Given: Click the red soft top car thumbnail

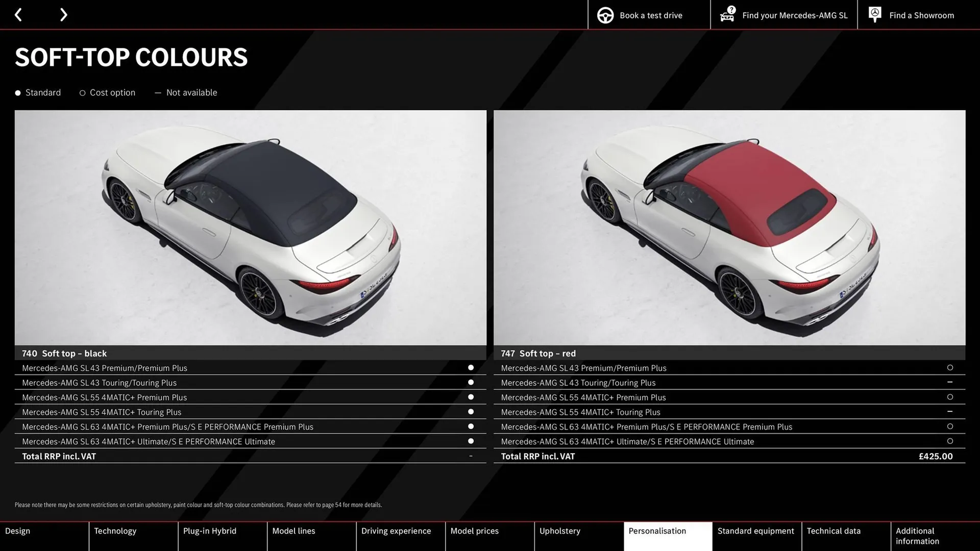Looking at the screenshot, I should [x=730, y=228].
